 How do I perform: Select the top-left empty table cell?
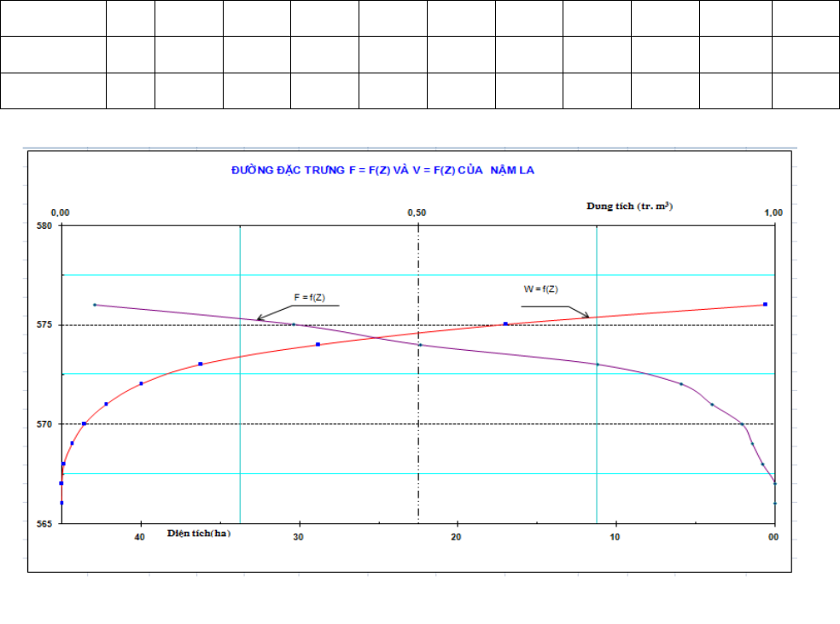click(x=53, y=18)
